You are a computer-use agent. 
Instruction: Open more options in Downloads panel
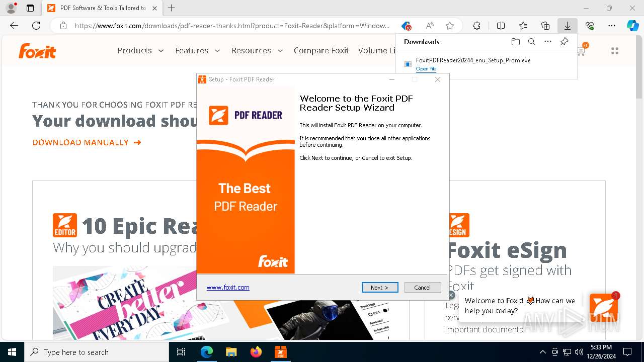548,42
